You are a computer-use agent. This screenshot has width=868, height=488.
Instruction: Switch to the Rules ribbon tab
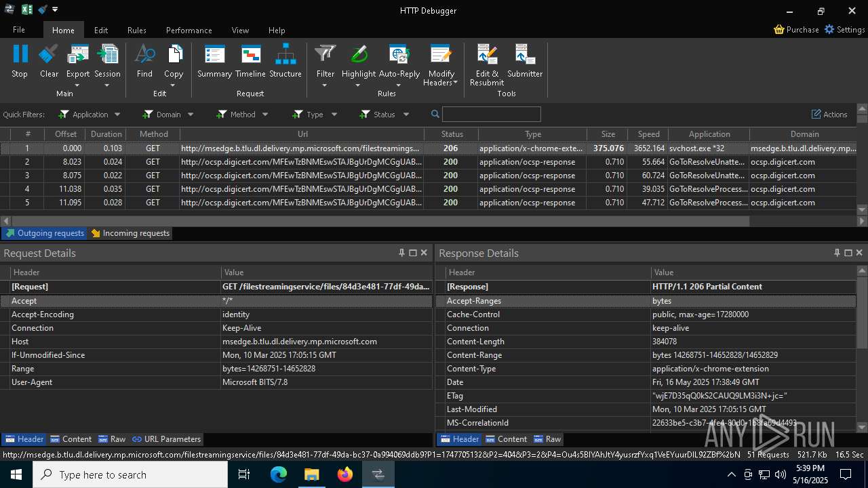137,30
